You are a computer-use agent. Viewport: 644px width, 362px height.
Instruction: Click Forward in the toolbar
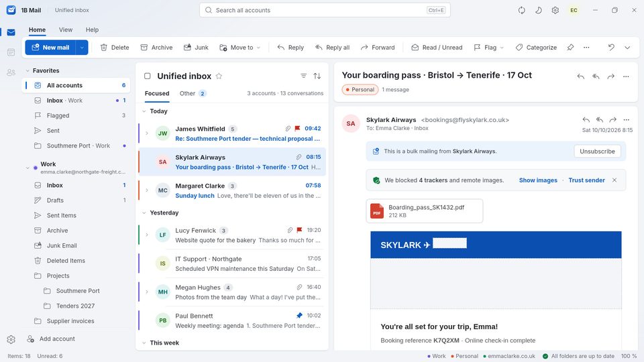[x=378, y=48]
